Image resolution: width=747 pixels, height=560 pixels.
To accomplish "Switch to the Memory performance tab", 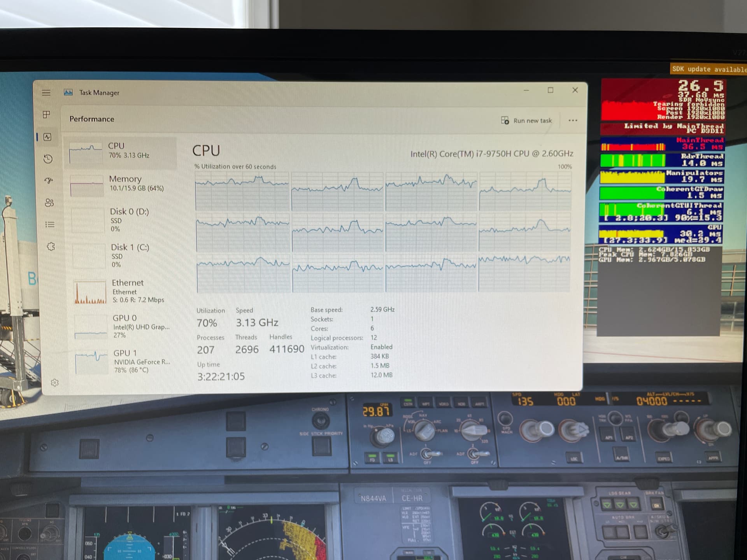I will click(x=121, y=183).
